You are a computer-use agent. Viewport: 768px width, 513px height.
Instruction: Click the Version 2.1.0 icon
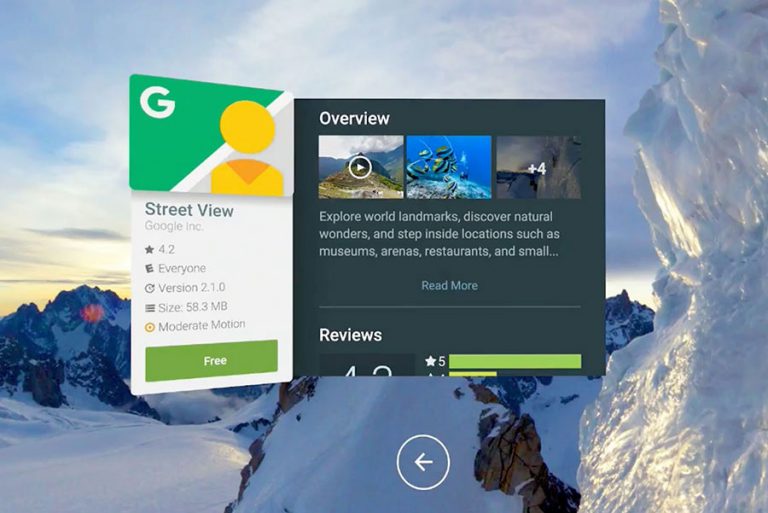click(x=150, y=288)
